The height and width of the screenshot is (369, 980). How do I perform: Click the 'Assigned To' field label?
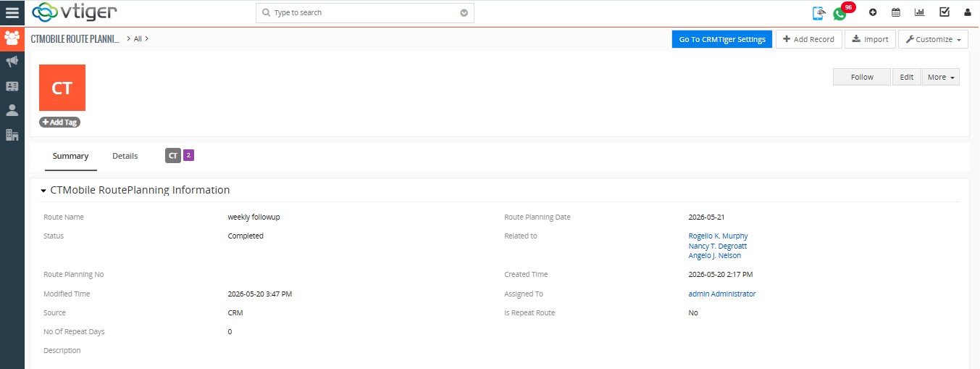coord(524,294)
